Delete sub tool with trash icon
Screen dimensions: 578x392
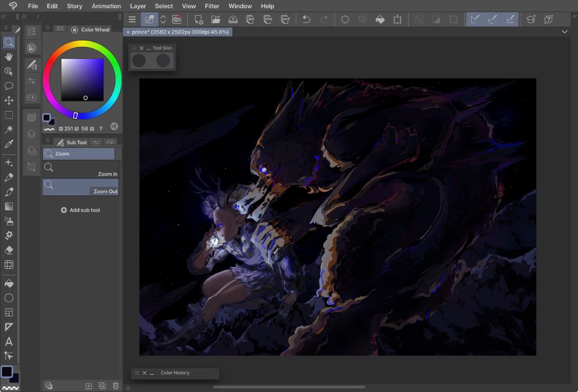[116, 386]
